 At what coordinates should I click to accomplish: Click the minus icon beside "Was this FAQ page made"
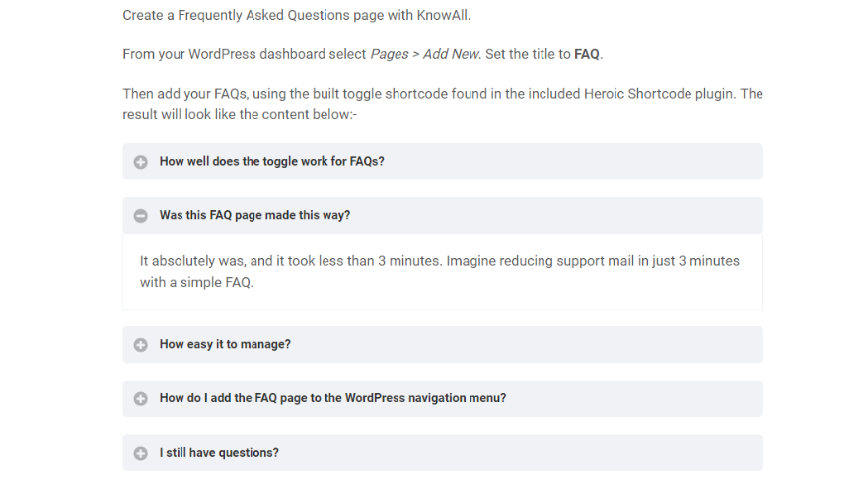tap(141, 215)
